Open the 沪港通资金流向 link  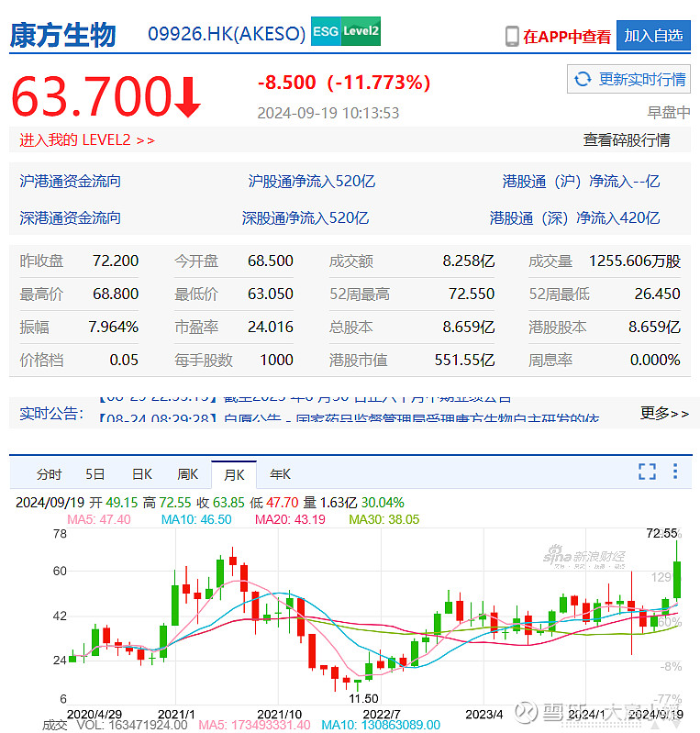pos(70,182)
